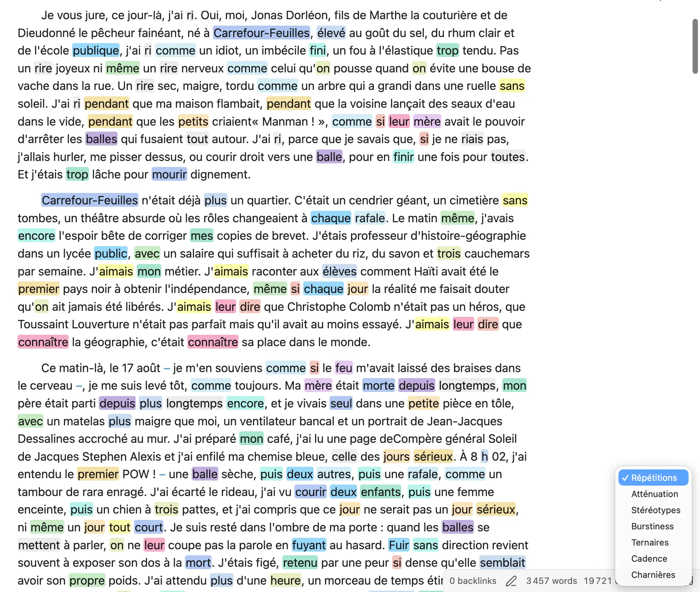This screenshot has height=592, width=700.
Task: Click the highlighted word 'court'
Action: click(x=149, y=527)
